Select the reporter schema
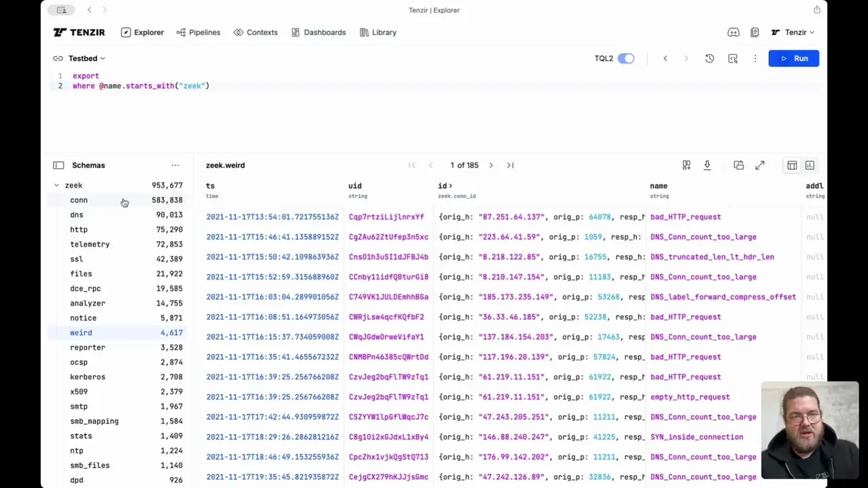Screen dimensions: 868x488 point(118,347)
